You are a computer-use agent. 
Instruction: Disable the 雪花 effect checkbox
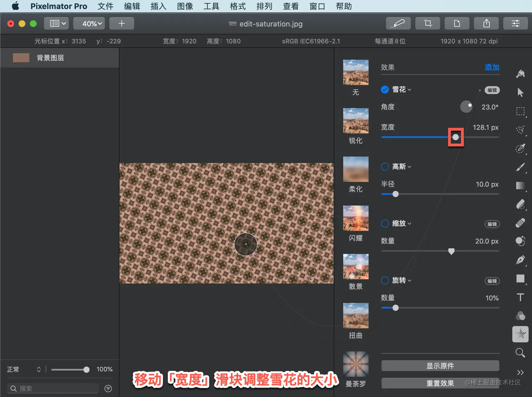(385, 90)
